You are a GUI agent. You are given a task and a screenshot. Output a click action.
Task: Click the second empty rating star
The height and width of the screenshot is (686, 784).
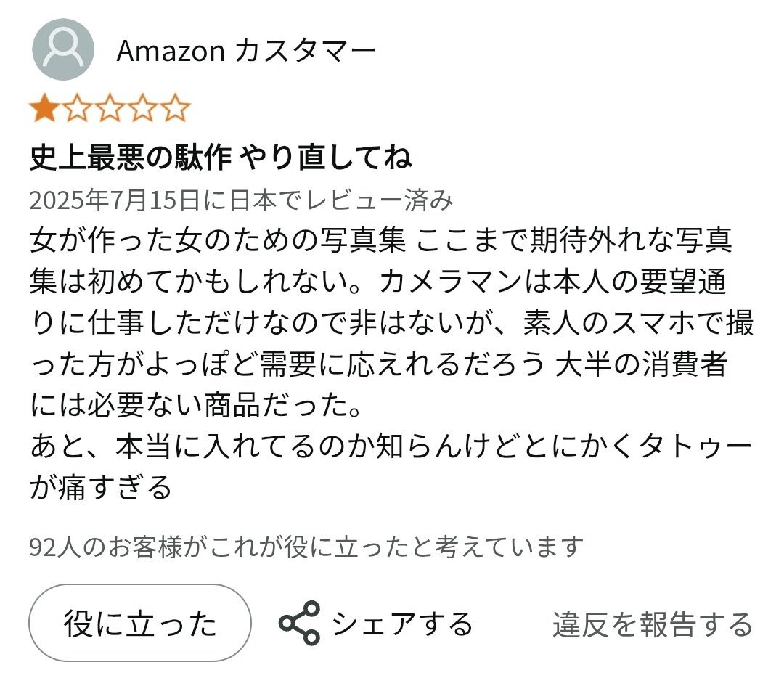click(x=77, y=107)
